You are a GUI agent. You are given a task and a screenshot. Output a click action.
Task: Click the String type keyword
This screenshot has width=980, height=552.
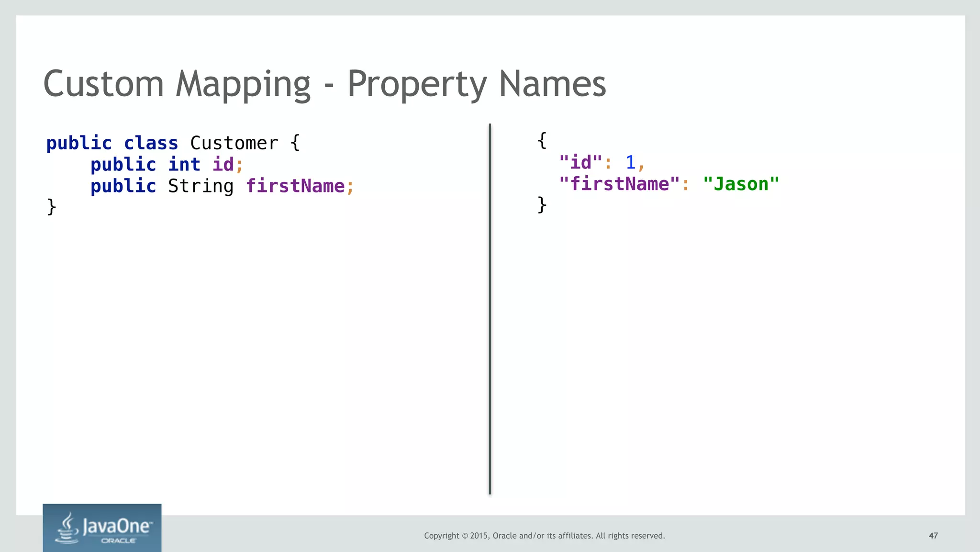(200, 186)
